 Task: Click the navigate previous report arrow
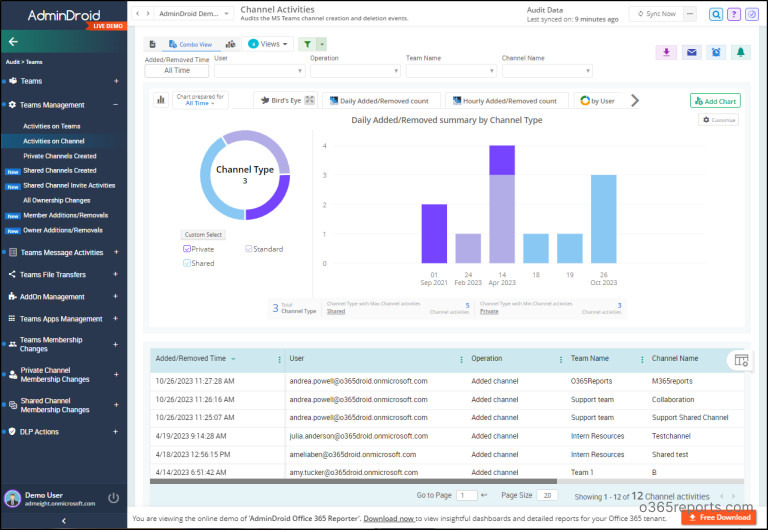138,14
